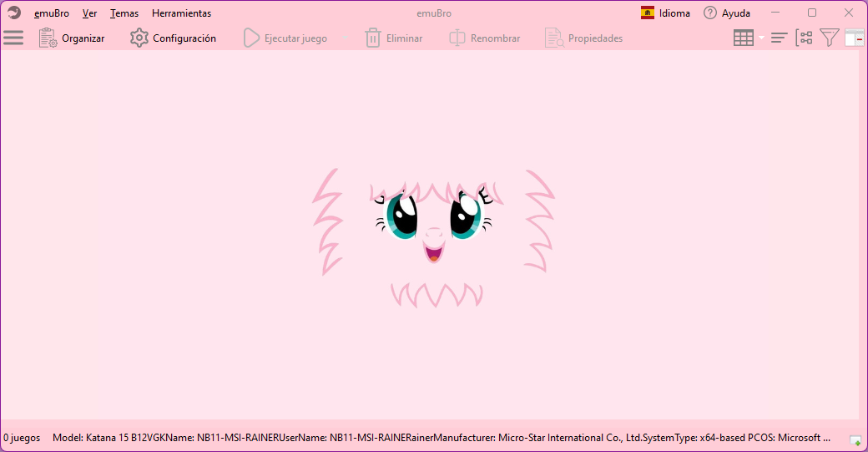Open the emuBro menu
Screen dimensions: 868x452
point(52,13)
